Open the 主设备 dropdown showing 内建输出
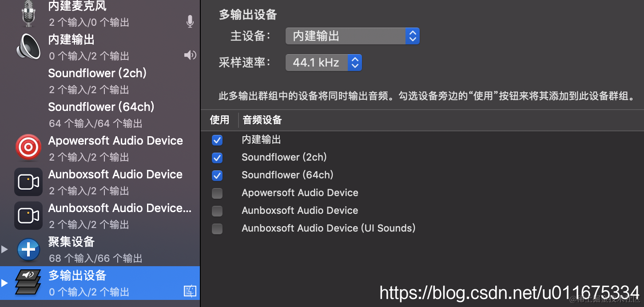Image resolution: width=644 pixels, height=307 pixels. pyautogui.click(x=352, y=36)
